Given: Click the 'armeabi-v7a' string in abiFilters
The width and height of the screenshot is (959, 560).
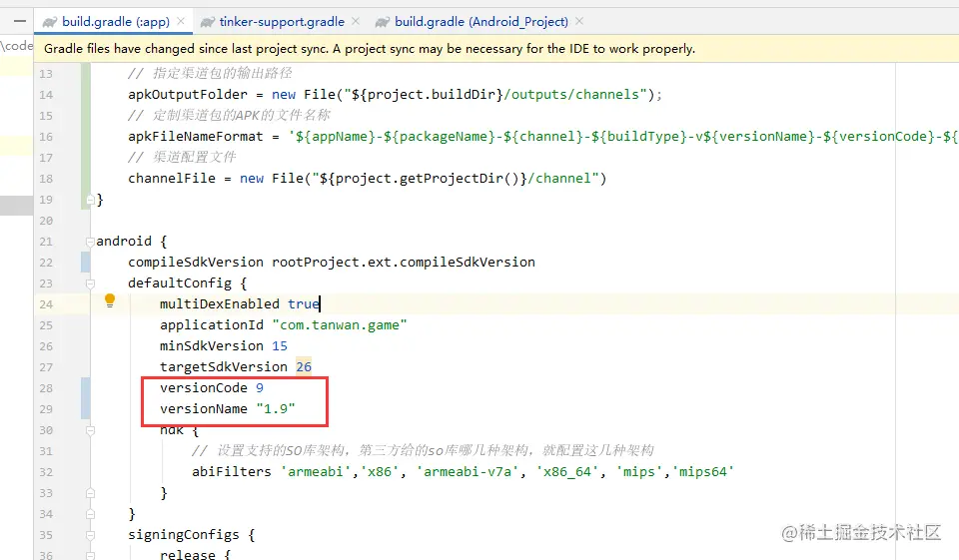Looking at the screenshot, I should pyautogui.click(x=468, y=472).
